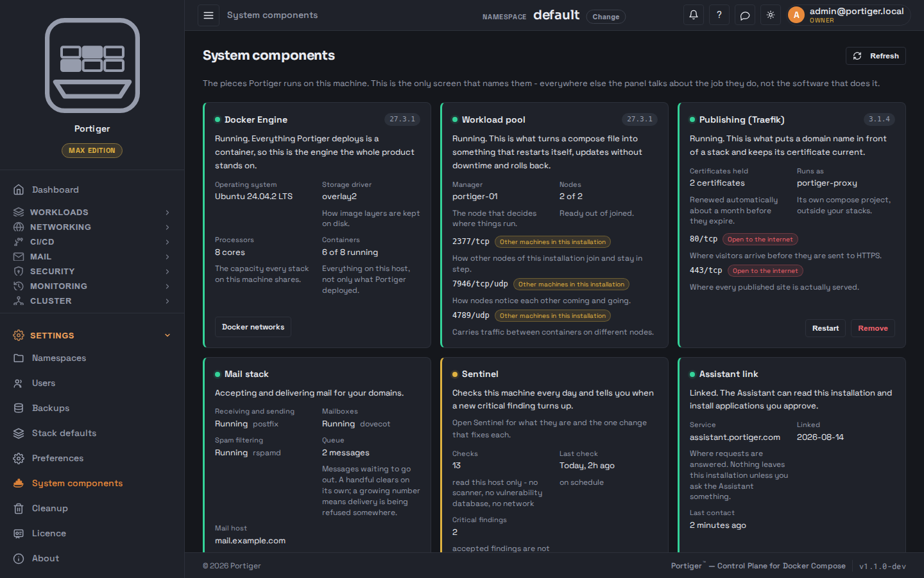This screenshot has width=924, height=578.
Task: Click the 2377/tcp Other machines tag
Action: (x=552, y=242)
